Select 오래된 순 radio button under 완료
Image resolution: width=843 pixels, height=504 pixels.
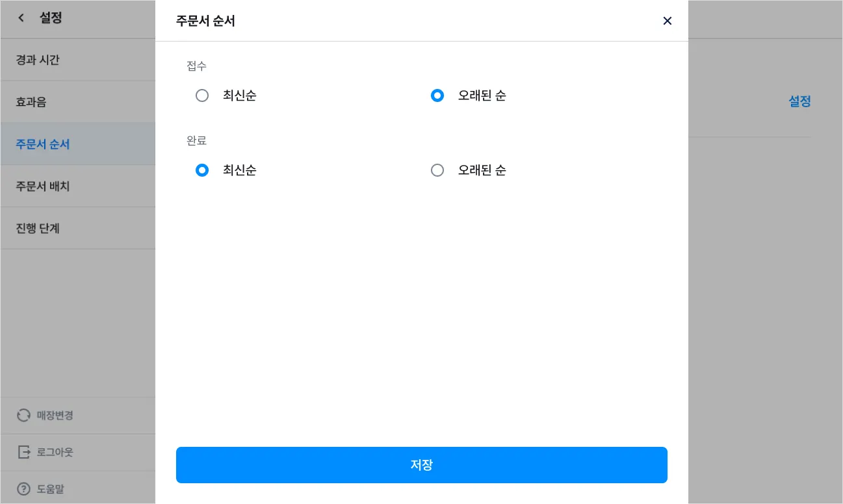pyautogui.click(x=437, y=170)
